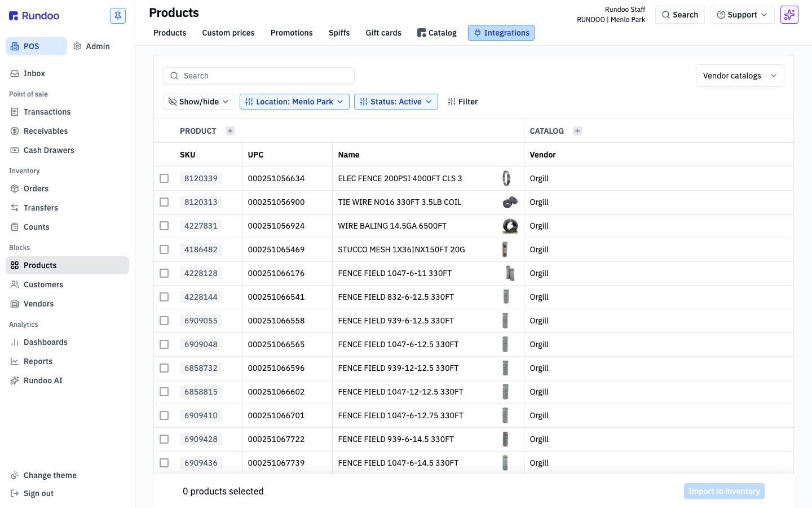
Task: Switch to Gift cards tab
Action: [383, 33]
